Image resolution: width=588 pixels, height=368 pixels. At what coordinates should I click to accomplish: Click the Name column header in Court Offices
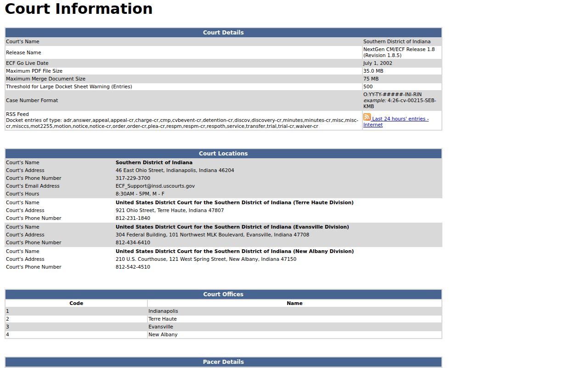click(294, 303)
